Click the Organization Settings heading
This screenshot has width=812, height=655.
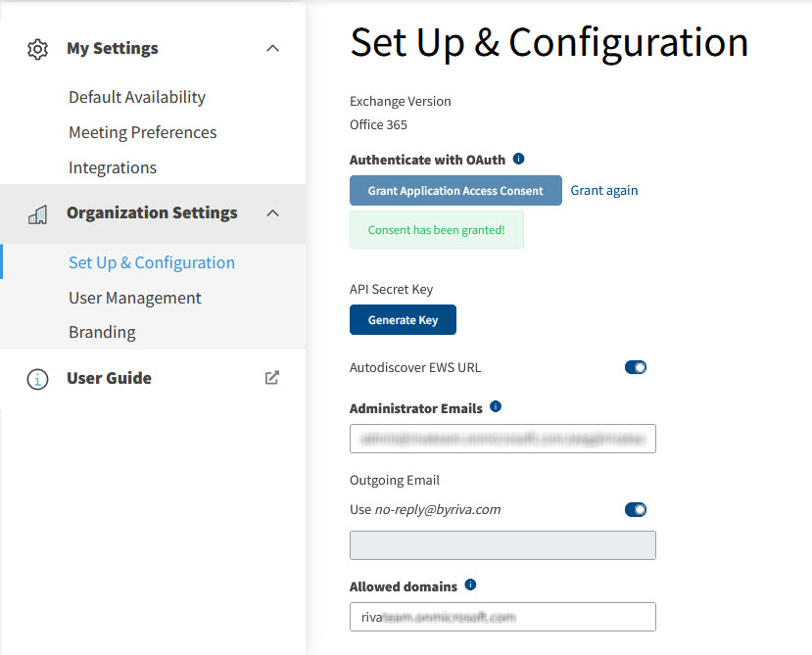coord(152,212)
